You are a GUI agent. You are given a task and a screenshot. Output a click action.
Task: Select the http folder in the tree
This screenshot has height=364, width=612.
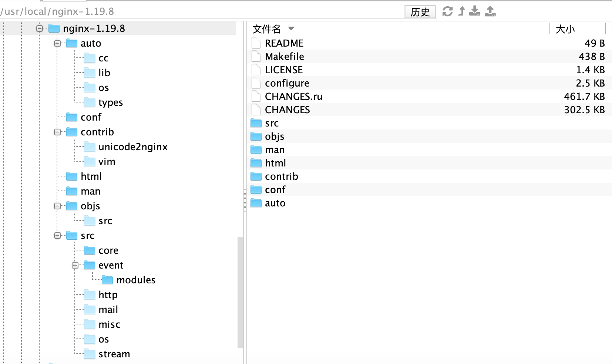click(x=101, y=295)
